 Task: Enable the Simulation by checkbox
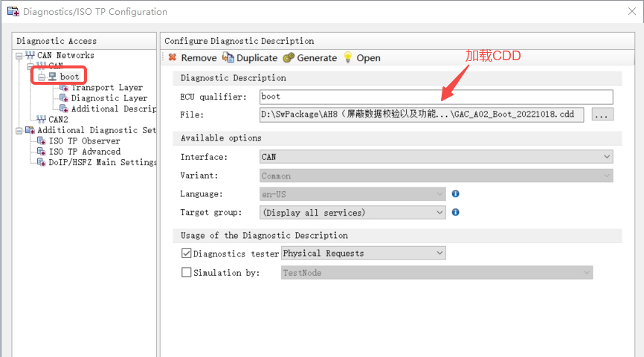(186, 272)
